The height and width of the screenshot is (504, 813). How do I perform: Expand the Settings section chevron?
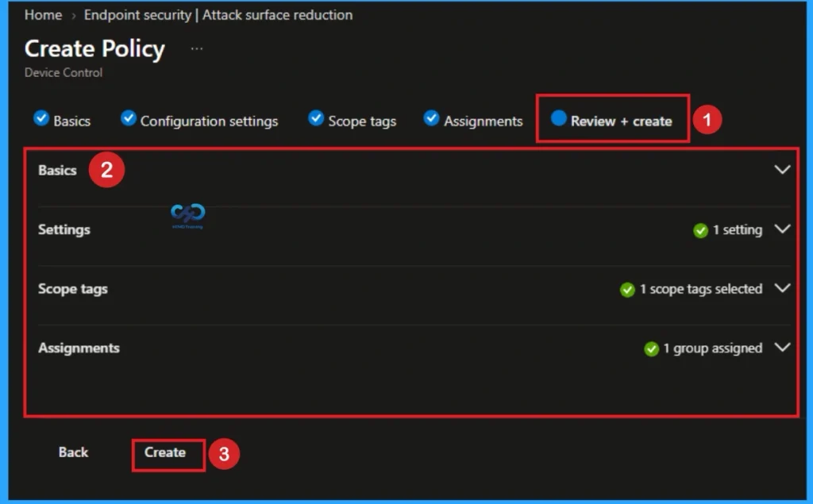point(782,229)
